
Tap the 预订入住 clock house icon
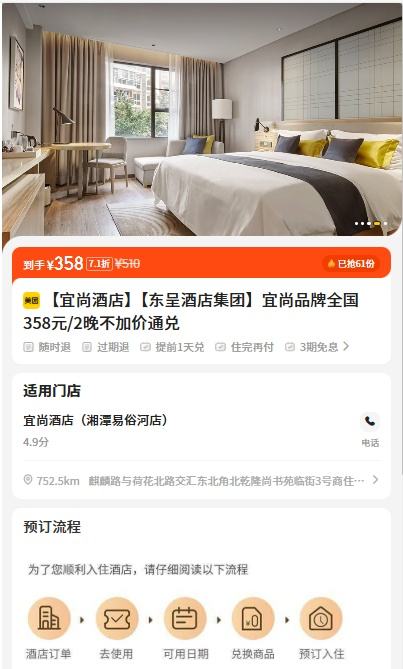click(321, 619)
